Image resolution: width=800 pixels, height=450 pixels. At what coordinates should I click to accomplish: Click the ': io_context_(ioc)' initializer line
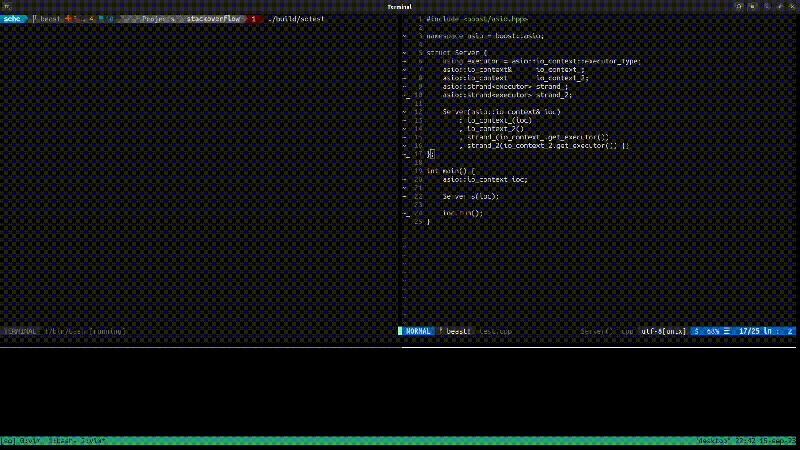click(x=495, y=120)
